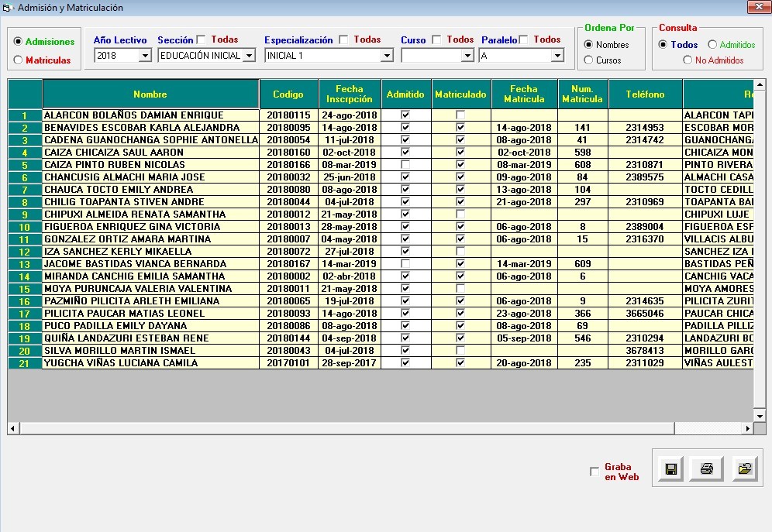772x532 pixels.
Task: Select row 10 FIGUEROA ENRIQUEZ GINA VICTORIA
Action: (150, 227)
